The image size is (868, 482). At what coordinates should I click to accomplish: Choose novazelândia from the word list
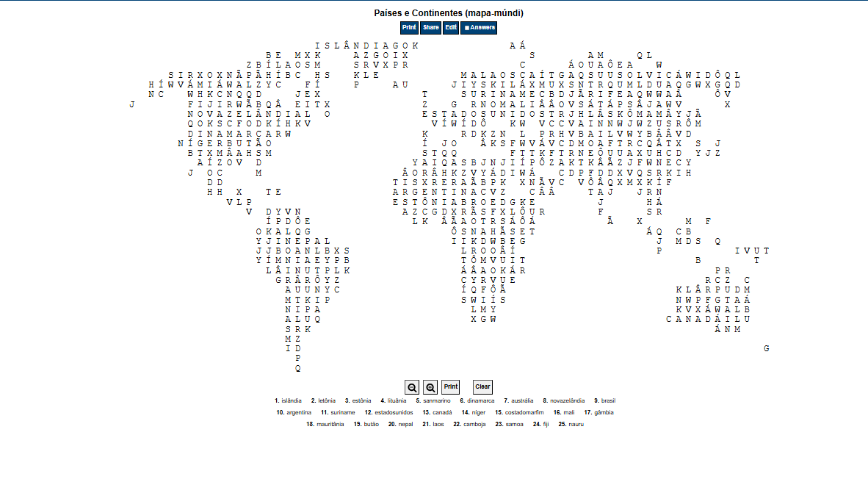pos(567,400)
